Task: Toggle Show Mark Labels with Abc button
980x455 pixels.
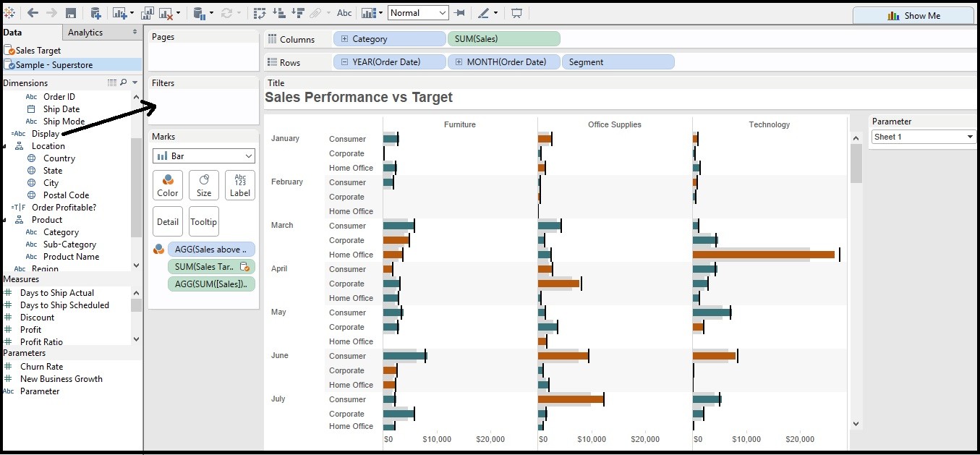Action: 344,12
